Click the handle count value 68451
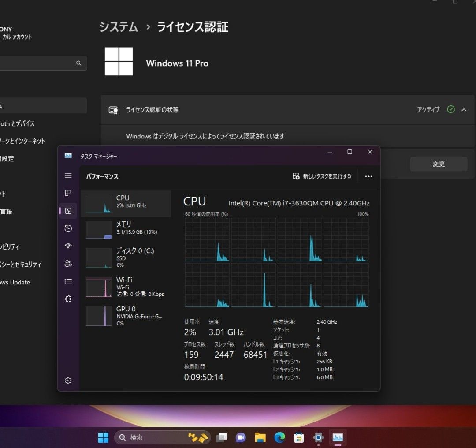The width and height of the screenshot is (476, 448). point(255,355)
